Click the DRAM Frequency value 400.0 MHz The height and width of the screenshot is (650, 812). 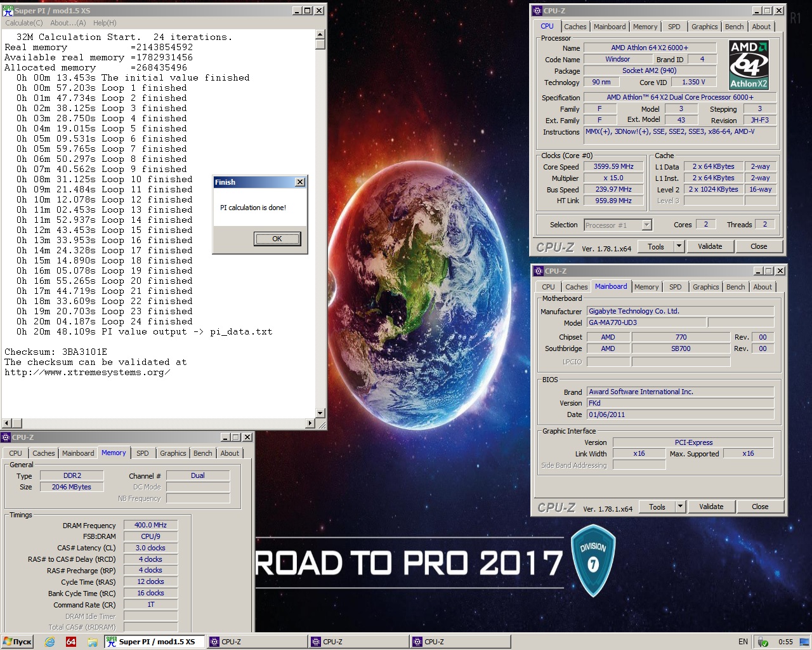[150, 525]
